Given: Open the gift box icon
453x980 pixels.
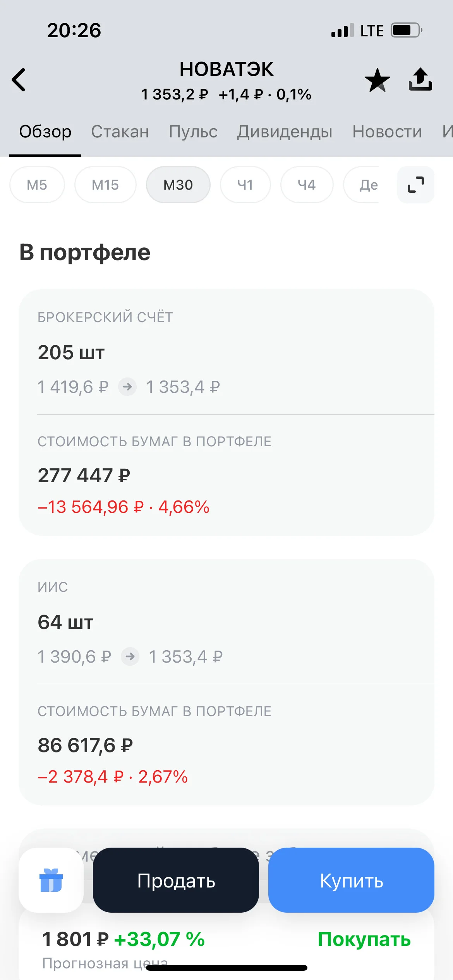Looking at the screenshot, I should (51, 880).
